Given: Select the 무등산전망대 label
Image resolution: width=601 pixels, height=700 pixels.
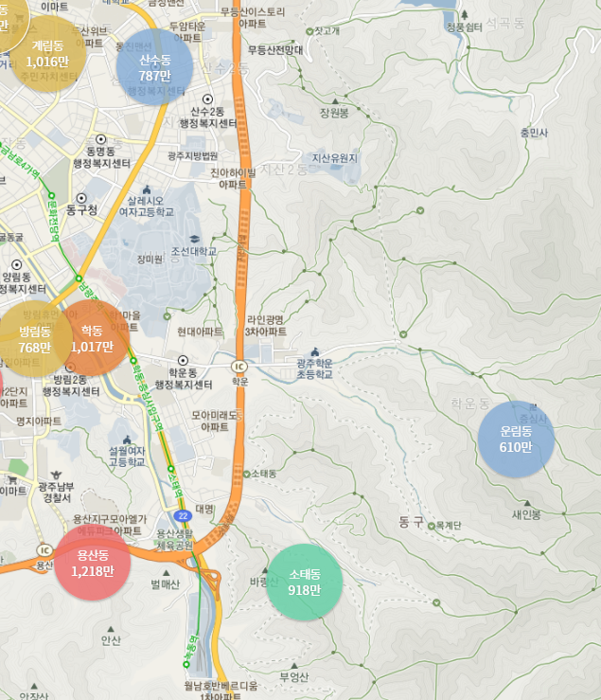Looking at the screenshot, I should pos(275,50).
